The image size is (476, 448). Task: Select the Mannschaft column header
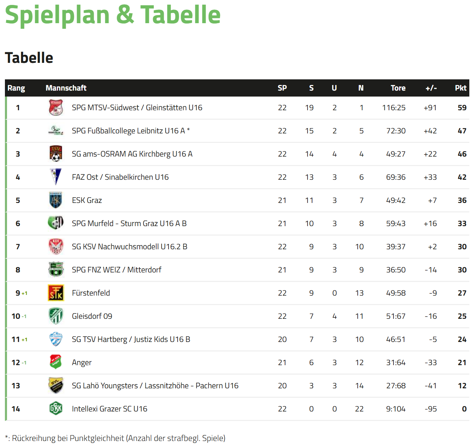(66, 88)
